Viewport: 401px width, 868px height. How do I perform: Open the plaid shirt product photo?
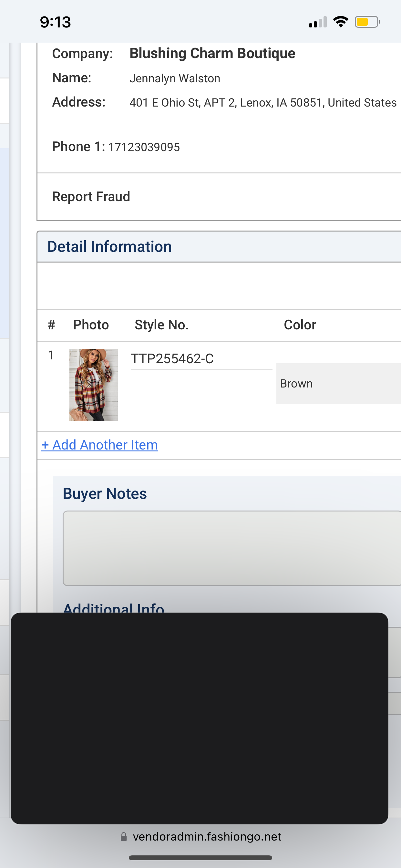pyautogui.click(x=93, y=385)
